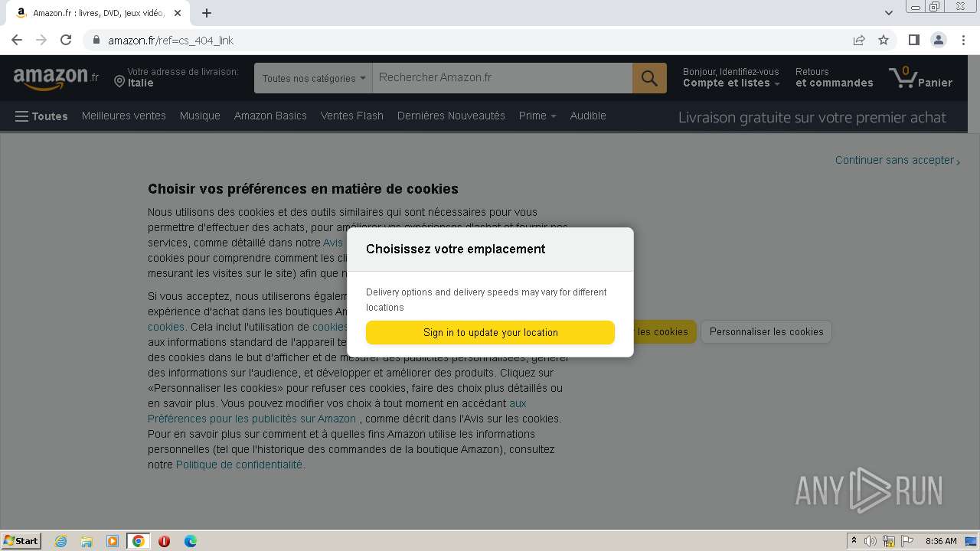The height and width of the screenshot is (551, 980).
Task: Open Opera from the taskbar
Action: [164, 541]
